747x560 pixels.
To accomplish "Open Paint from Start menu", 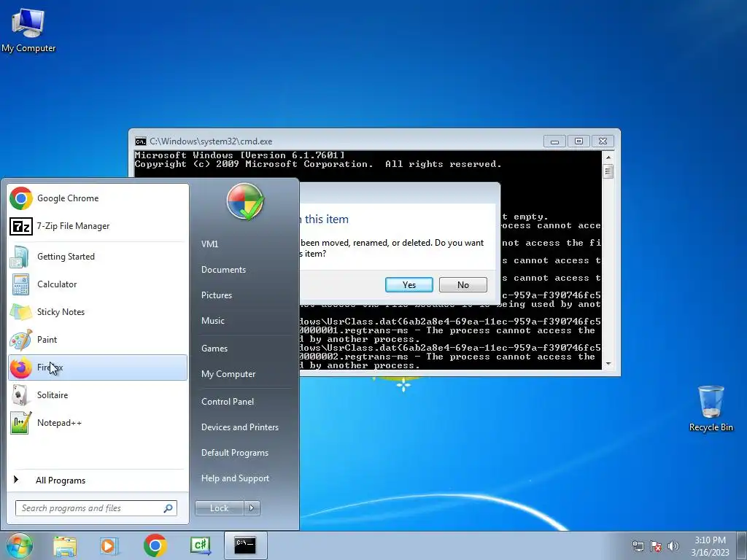I will [x=98, y=340].
